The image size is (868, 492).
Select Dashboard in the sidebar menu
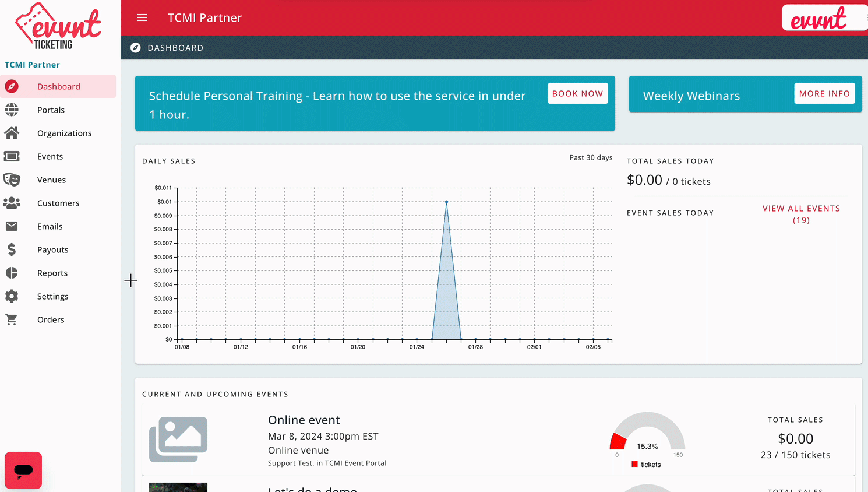[58, 86]
